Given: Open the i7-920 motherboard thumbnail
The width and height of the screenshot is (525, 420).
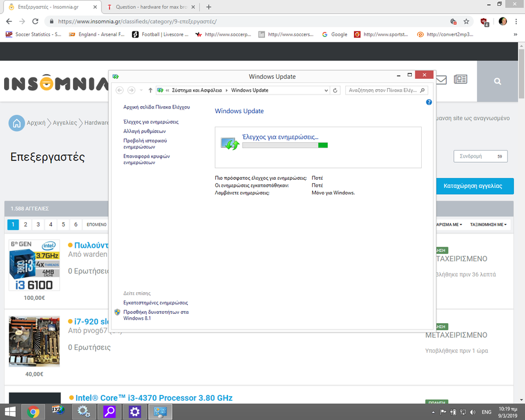Looking at the screenshot, I should (x=34, y=341).
